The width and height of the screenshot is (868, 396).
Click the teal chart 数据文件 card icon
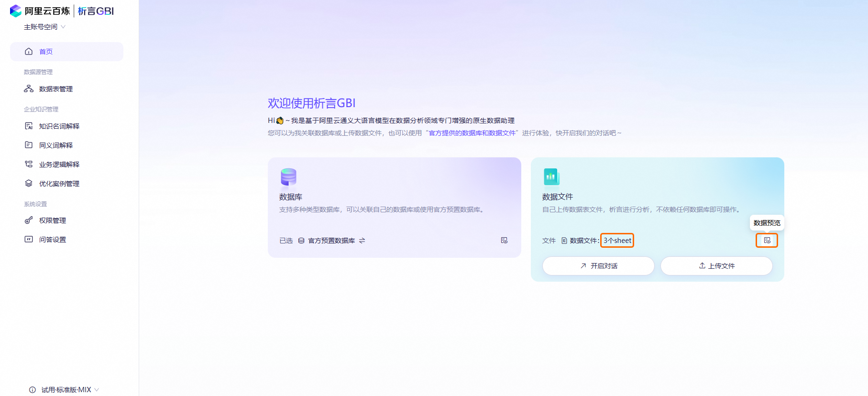[551, 176]
